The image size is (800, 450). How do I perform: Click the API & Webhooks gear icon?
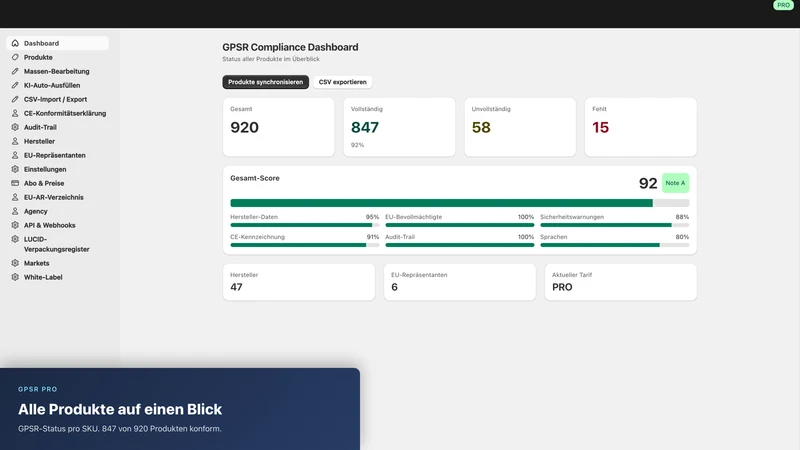pos(15,225)
